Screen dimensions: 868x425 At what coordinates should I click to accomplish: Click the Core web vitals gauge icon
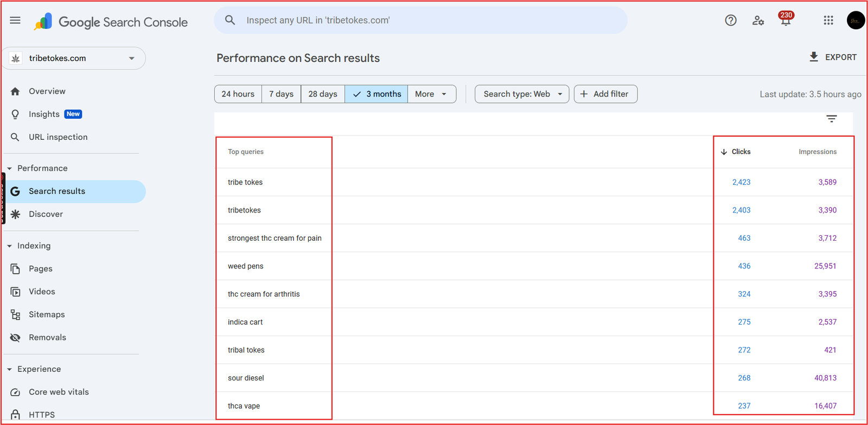[15, 392]
